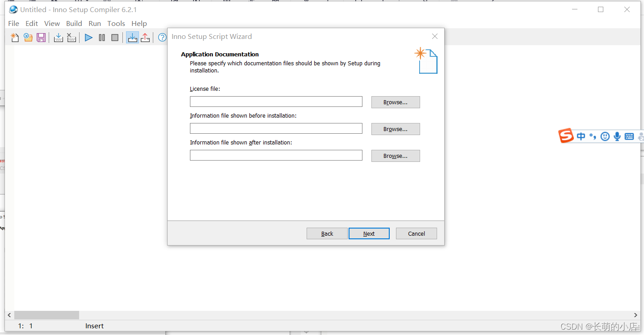Select the Target Uninstall toolbar icon
This screenshot has width=644, height=335.
145,38
